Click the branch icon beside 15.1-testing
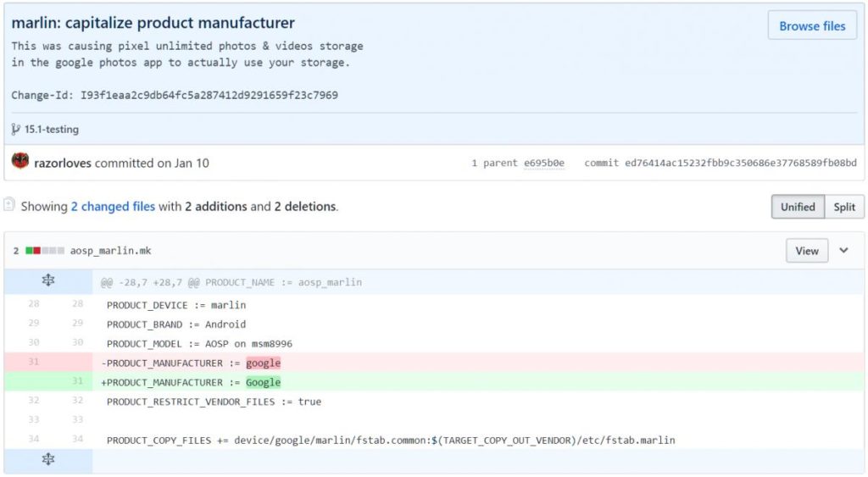The height and width of the screenshot is (477, 868). (x=16, y=130)
